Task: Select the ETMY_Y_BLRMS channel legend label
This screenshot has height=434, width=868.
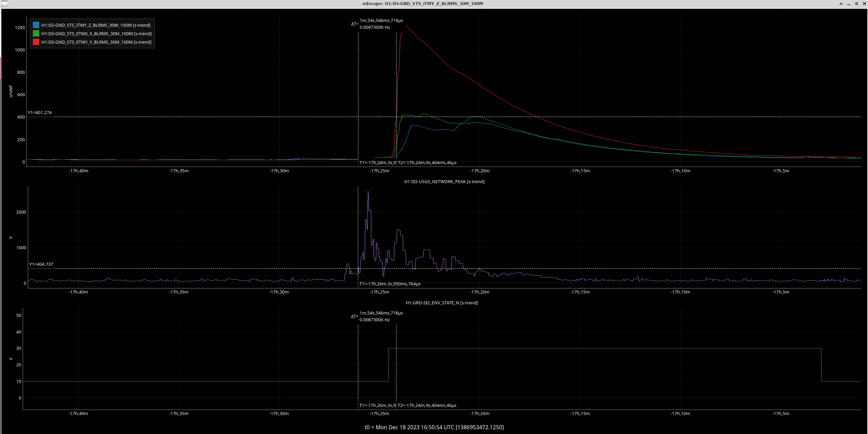Action: (x=96, y=42)
